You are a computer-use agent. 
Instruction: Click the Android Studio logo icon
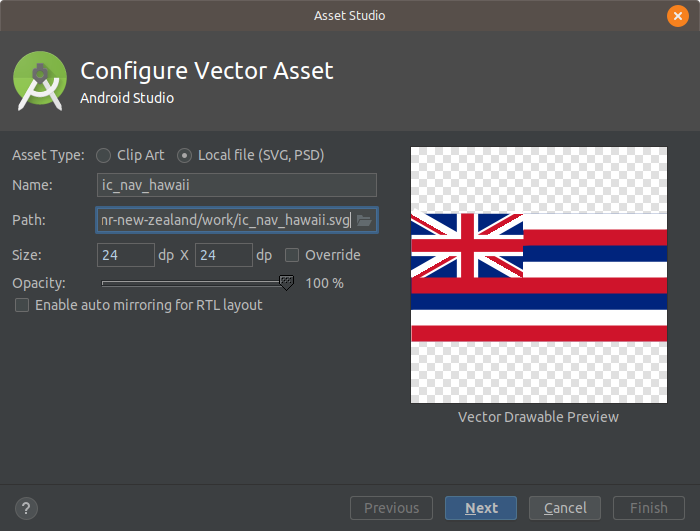[40, 81]
